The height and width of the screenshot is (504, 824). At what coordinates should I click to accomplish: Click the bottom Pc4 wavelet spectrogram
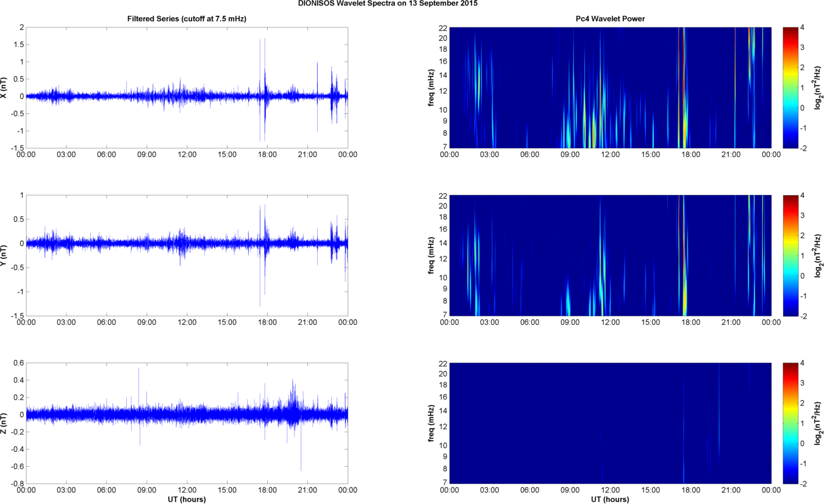[x=610, y=423]
